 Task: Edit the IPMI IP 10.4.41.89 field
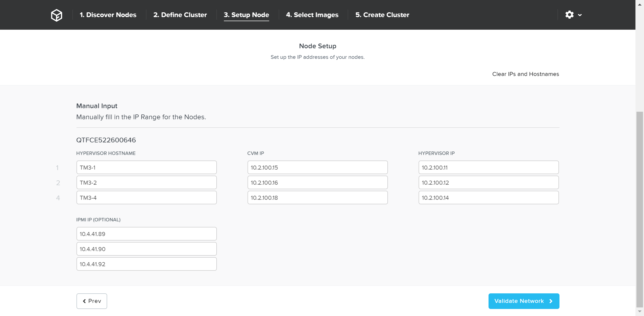146,234
